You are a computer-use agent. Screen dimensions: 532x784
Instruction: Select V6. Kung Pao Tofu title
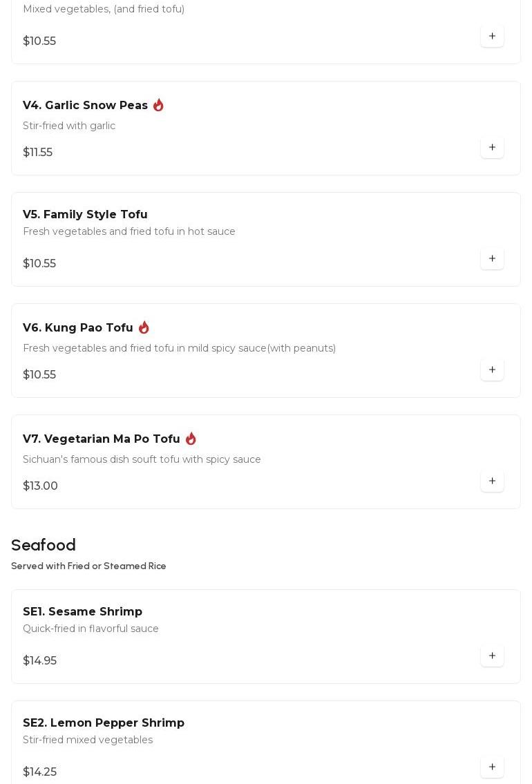pyautogui.click(x=77, y=328)
